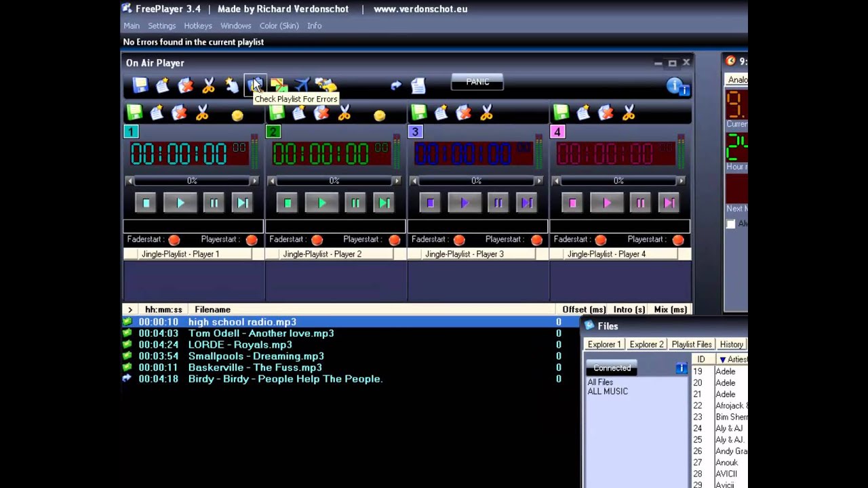Open the Settings menu
The image size is (868, 488).
coord(162,26)
